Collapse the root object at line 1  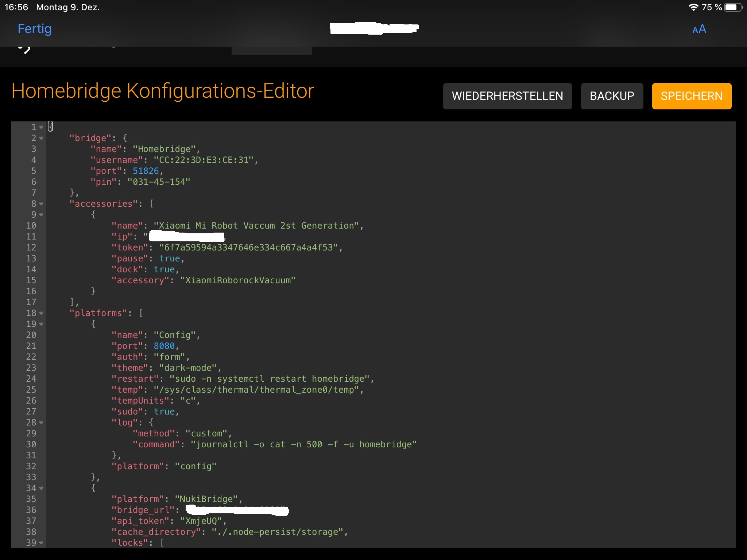point(41,127)
